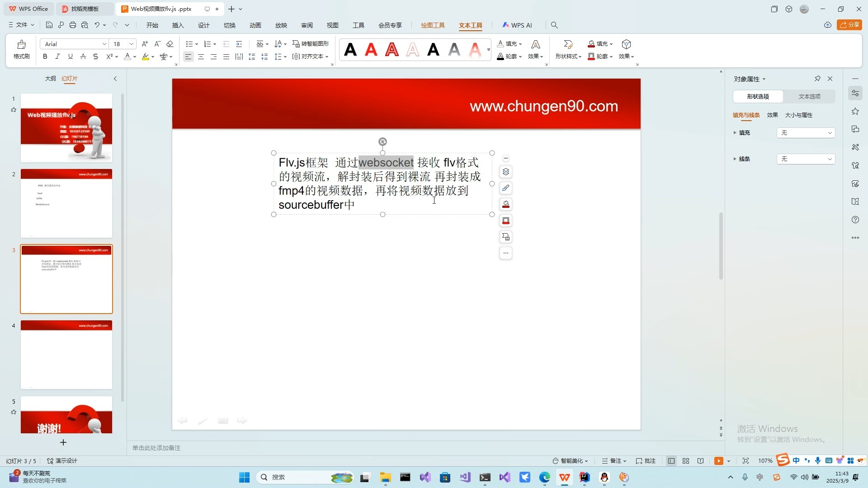The height and width of the screenshot is (488, 868).
Task: Select slide 1 thumbnail
Action: 66,128
